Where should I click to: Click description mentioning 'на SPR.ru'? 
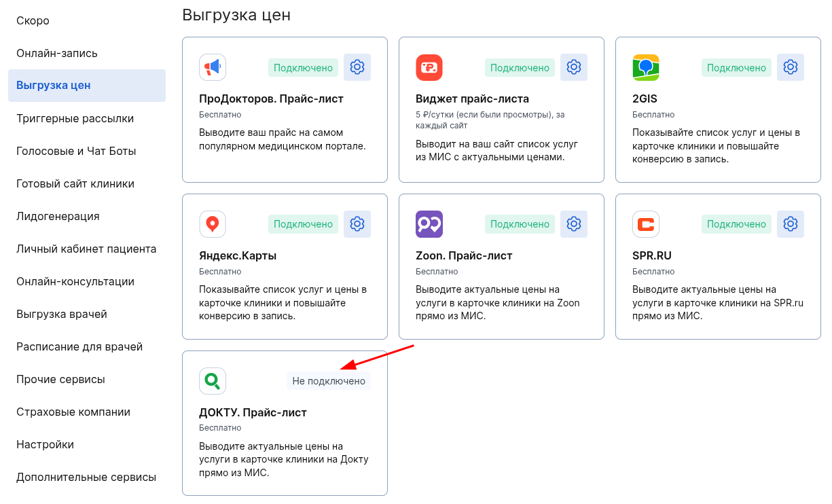718,303
